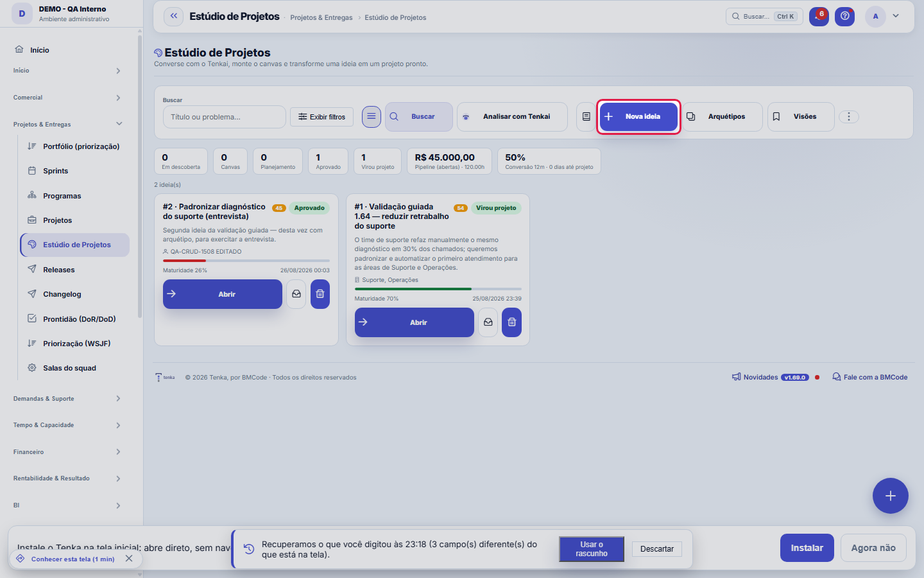Delete idea #1 with the trash icon
This screenshot has height=578, width=924.
click(x=512, y=322)
